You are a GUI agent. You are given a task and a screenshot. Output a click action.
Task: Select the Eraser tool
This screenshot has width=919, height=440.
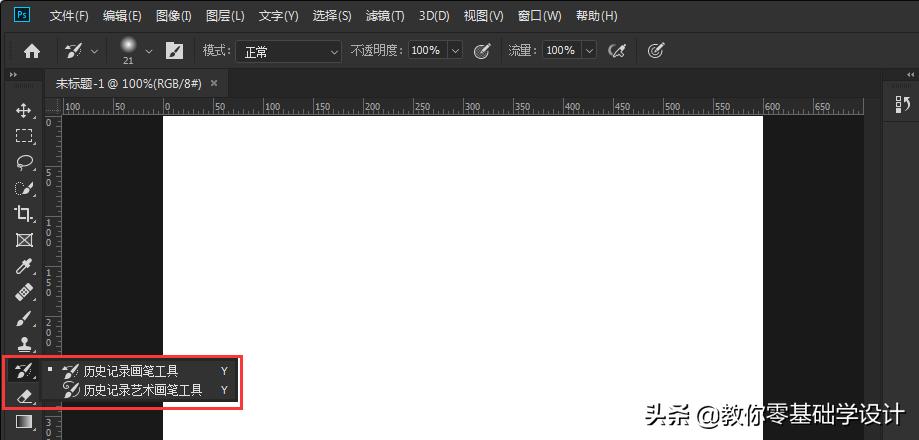(23, 396)
